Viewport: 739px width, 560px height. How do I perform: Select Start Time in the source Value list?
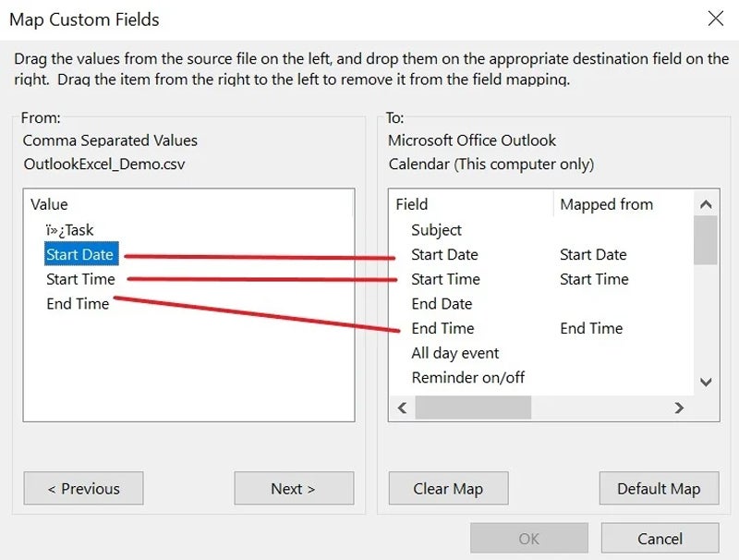tap(80, 279)
